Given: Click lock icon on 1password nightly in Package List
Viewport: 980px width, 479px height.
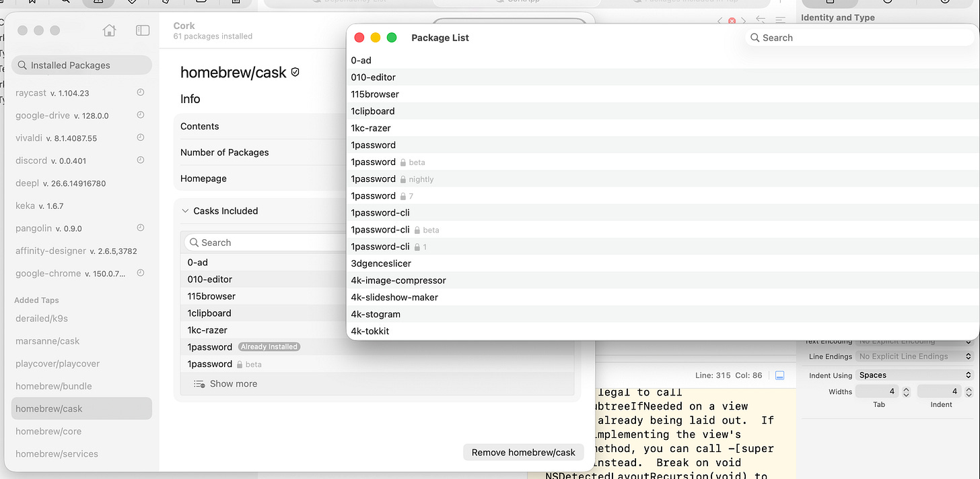Looking at the screenshot, I should click(403, 179).
